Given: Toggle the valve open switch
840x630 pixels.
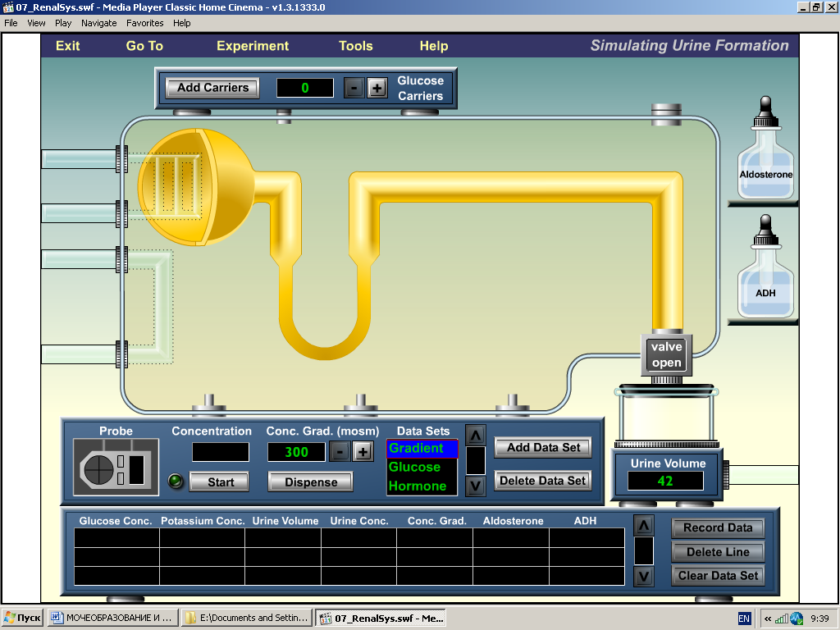Looking at the screenshot, I should [x=666, y=355].
